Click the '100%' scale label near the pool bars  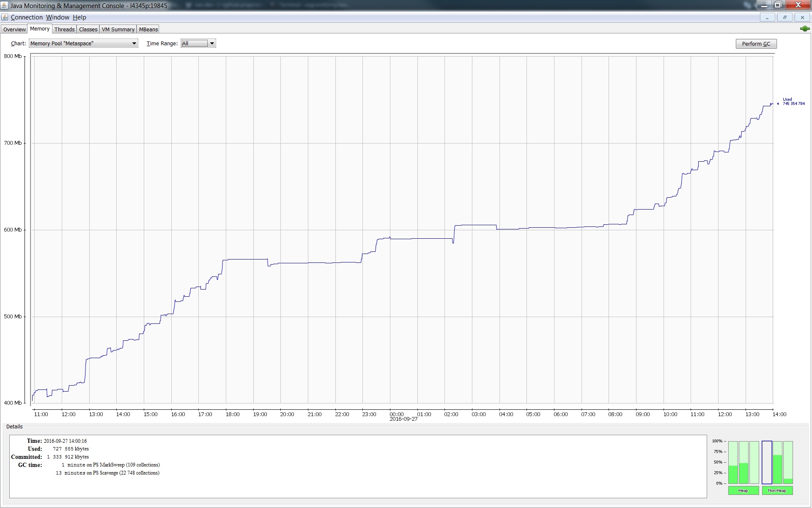(717, 441)
